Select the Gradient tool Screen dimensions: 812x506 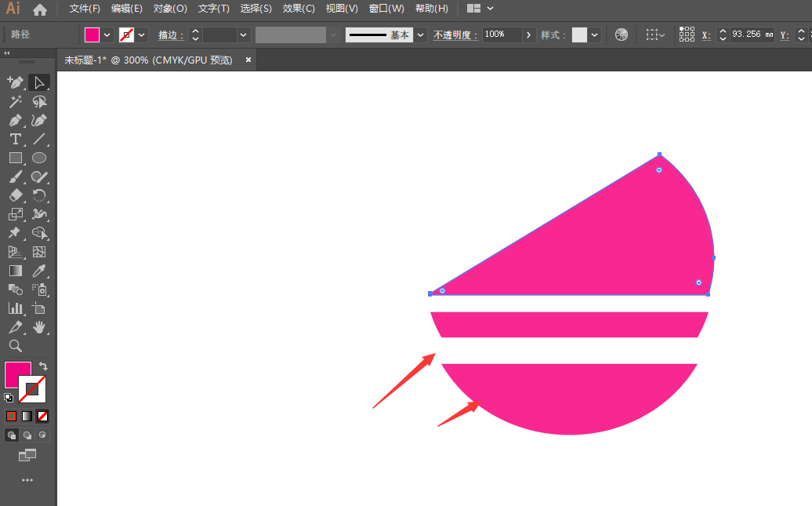pyautogui.click(x=15, y=271)
